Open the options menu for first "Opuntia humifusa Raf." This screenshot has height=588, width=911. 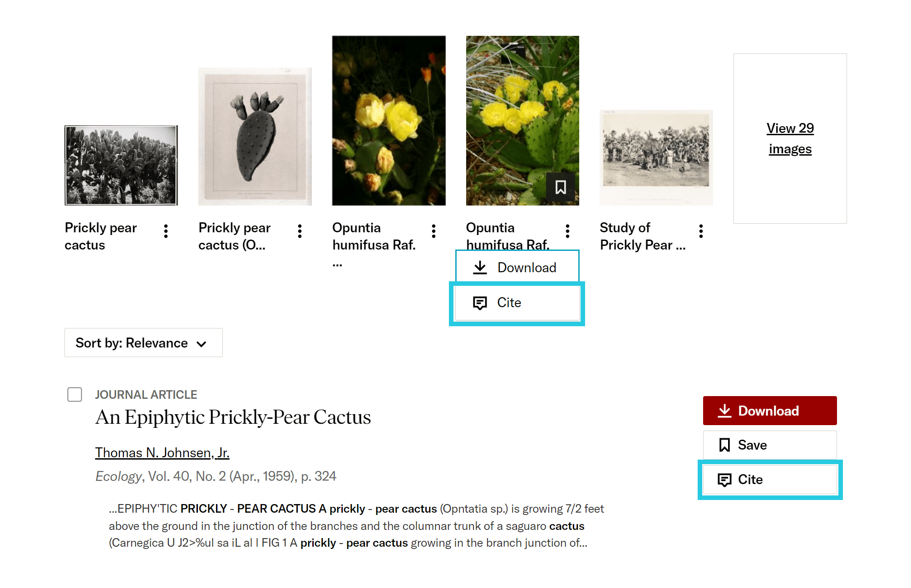[433, 231]
